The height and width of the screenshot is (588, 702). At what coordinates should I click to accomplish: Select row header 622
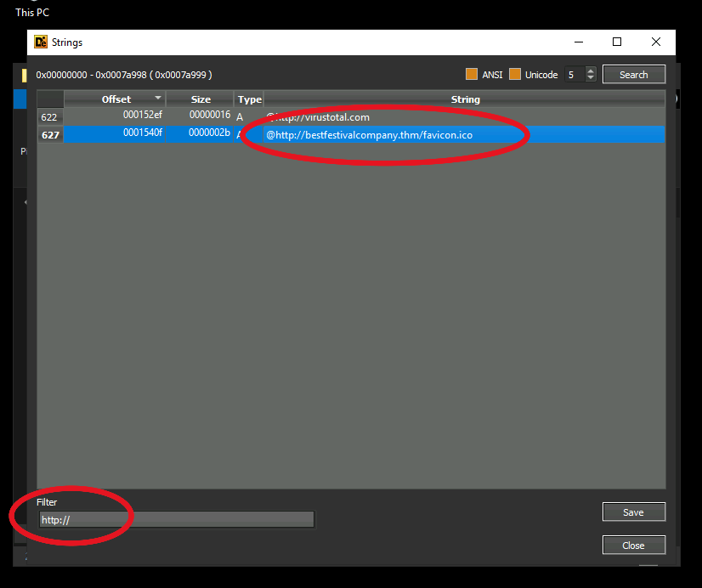(49, 117)
